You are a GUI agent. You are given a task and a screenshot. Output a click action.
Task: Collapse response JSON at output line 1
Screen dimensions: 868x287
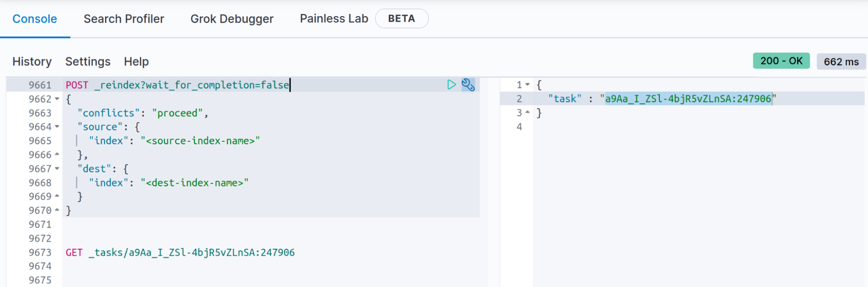click(528, 85)
